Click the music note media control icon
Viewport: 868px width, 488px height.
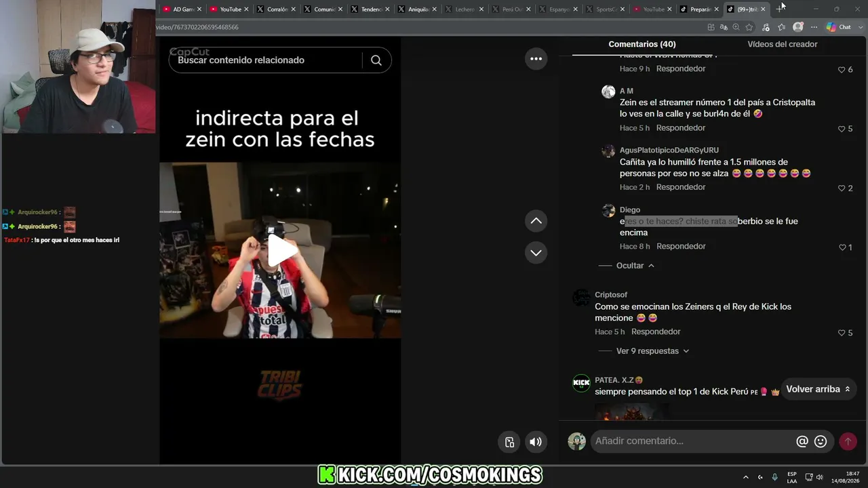coord(766,27)
